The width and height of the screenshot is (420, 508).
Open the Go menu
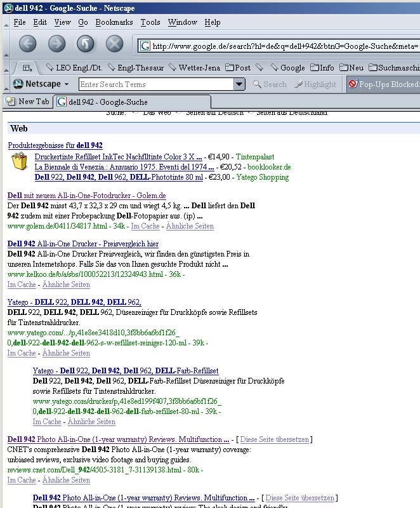click(x=83, y=22)
